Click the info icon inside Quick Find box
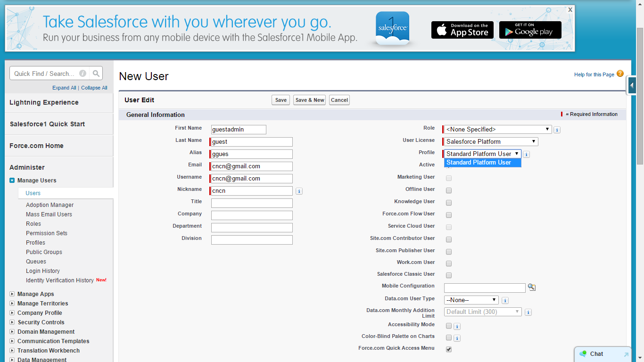Screen dimensions: 644x362 (x=83, y=74)
